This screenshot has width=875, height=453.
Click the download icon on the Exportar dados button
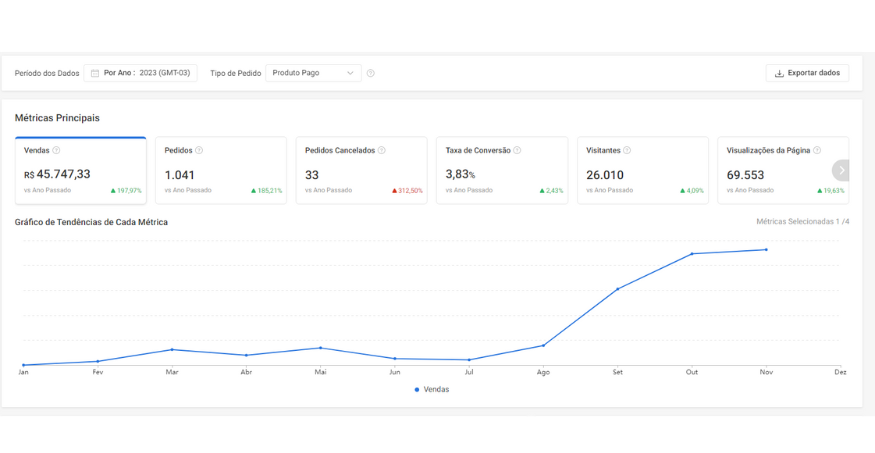(x=779, y=73)
